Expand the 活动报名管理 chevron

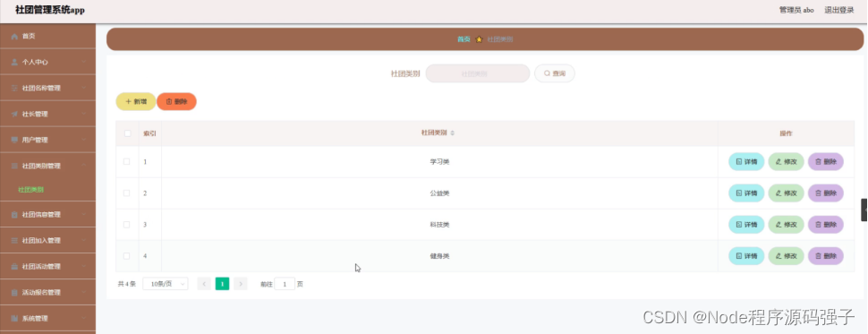[83, 293]
